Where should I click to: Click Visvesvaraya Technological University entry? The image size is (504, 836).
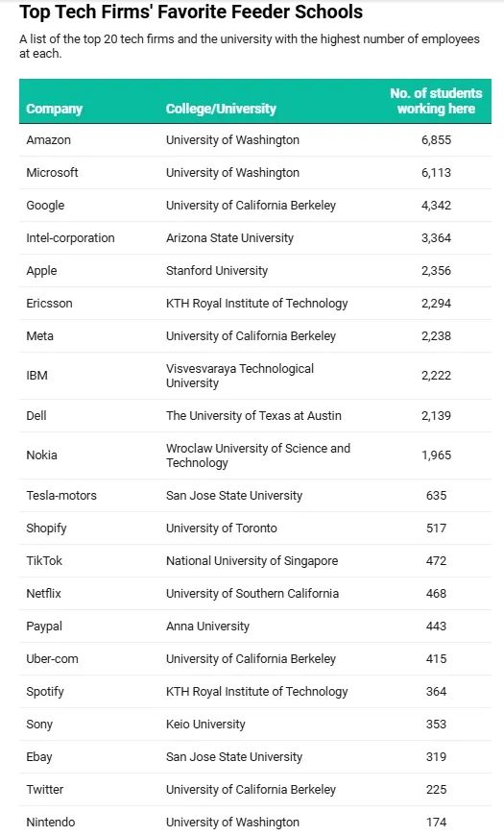tap(240, 376)
